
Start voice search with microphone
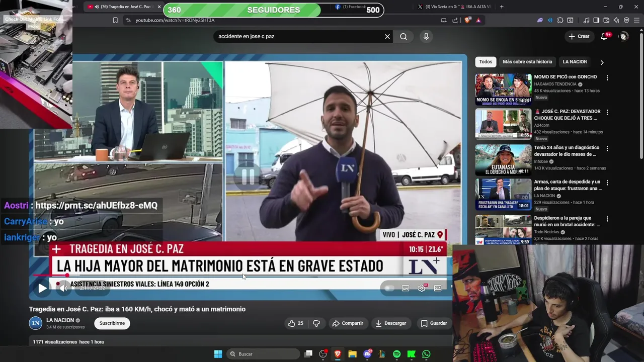tap(426, 36)
